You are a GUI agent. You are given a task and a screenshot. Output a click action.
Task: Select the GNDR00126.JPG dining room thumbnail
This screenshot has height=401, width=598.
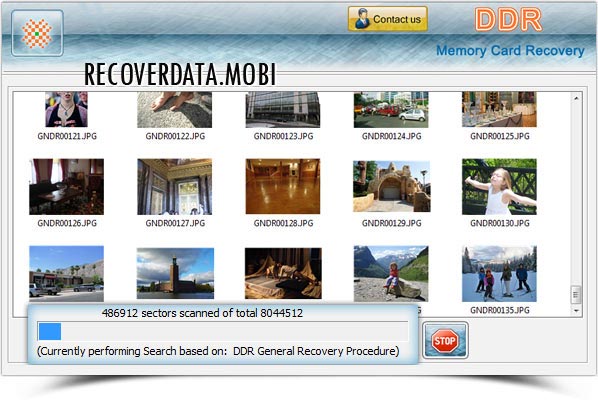pyautogui.click(x=66, y=187)
